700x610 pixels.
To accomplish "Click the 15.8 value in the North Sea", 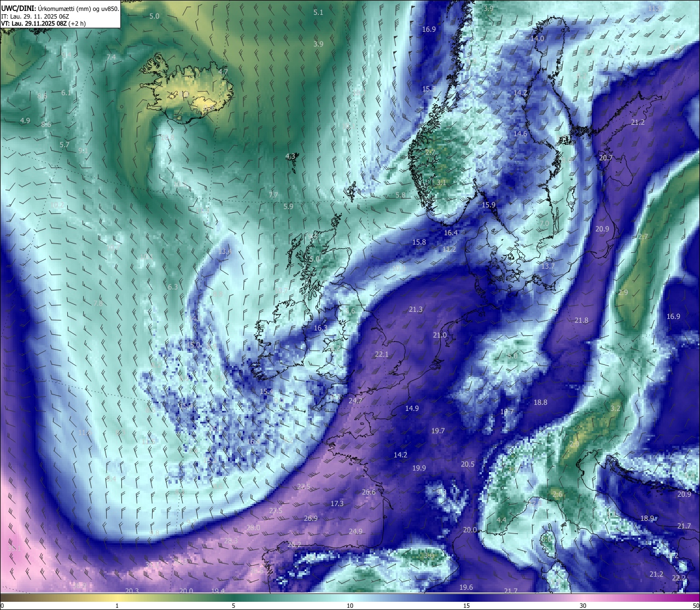I will coord(419,242).
